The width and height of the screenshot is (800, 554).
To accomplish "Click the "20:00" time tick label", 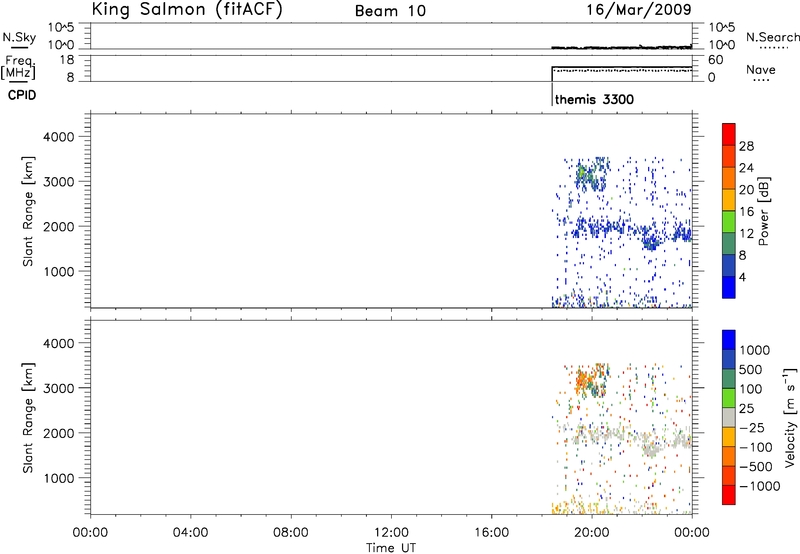I will pyautogui.click(x=591, y=533).
